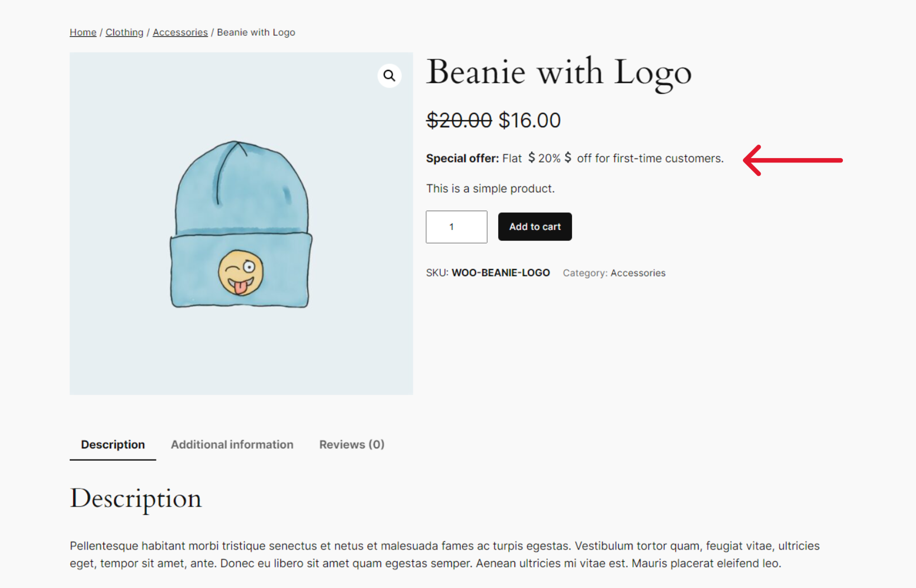Navigate to Home via breadcrumb
The width and height of the screenshot is (916, 588).
point(83,32)
